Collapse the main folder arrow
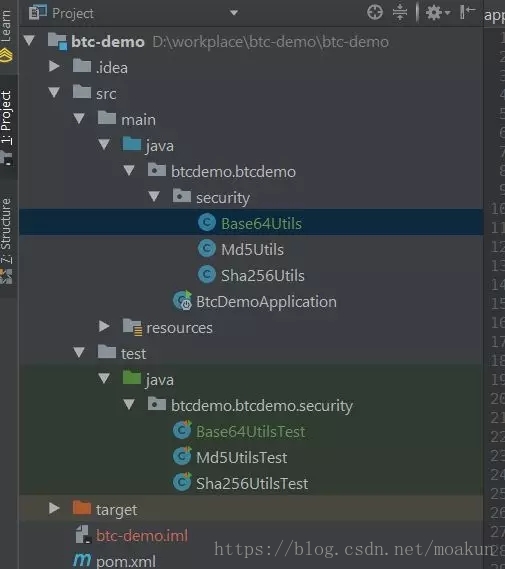The height and width of the screenshot is (569, 505). pyautogui.click(x=79, y=118)
